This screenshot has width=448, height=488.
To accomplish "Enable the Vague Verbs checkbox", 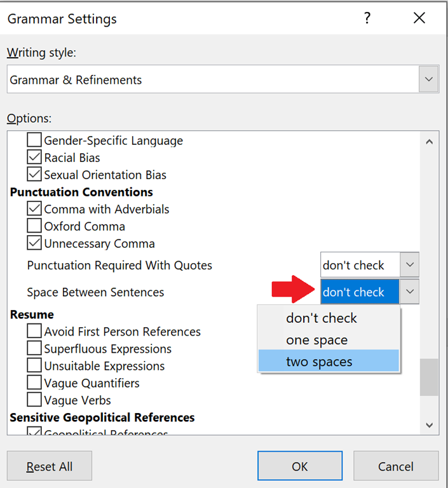I will [x=35, y=400].
